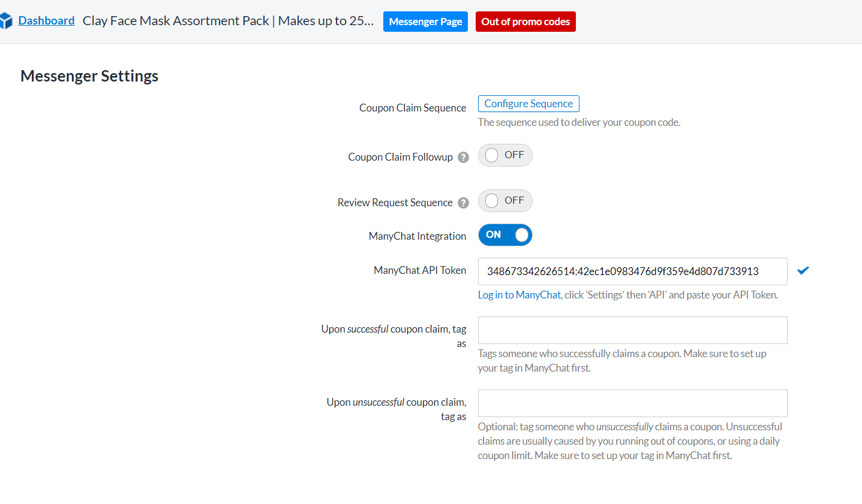This screenshot has width=862, height=504.
Task: Click Configure Sequence button
Action: pyautogui.click(x=528, y=104)
